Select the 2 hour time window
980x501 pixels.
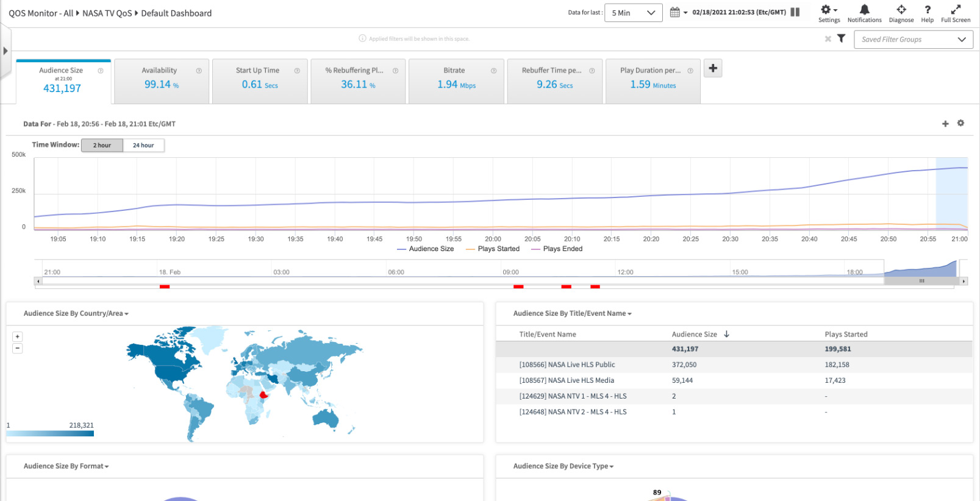point(102,145)
